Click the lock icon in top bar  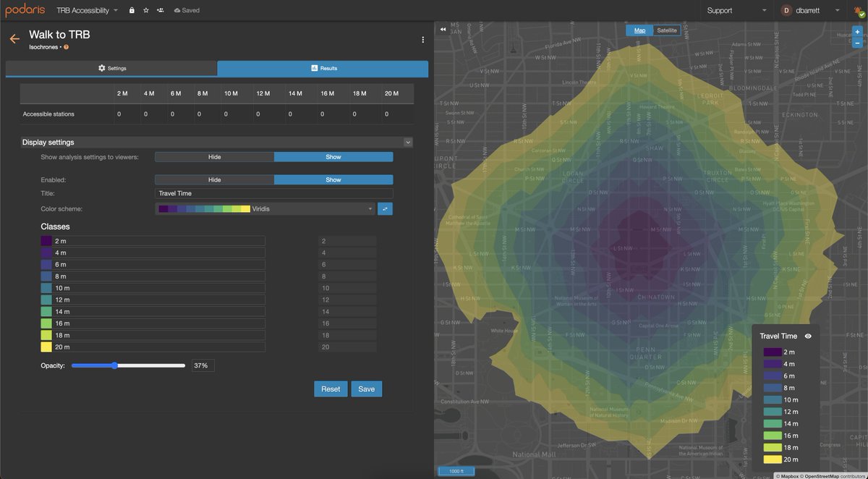click(132, 10)
